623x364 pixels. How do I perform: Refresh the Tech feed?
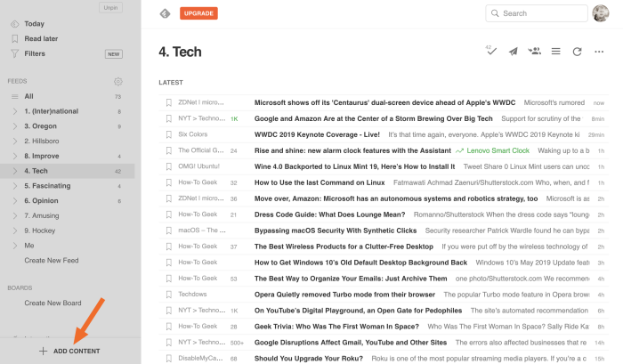(x=577, y=52)
